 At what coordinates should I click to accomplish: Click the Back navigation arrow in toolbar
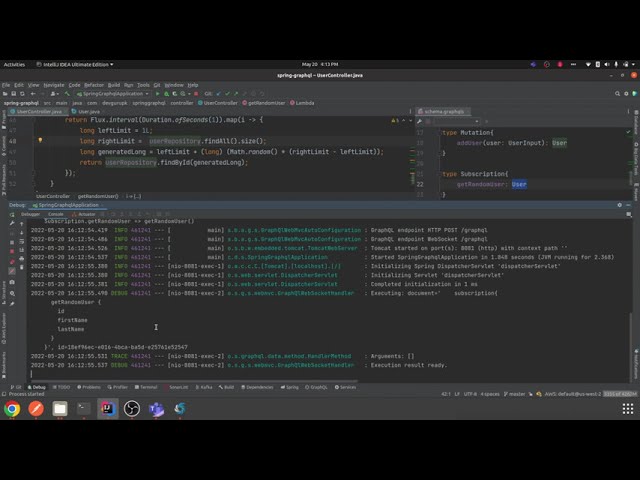[x=33, y=94]
